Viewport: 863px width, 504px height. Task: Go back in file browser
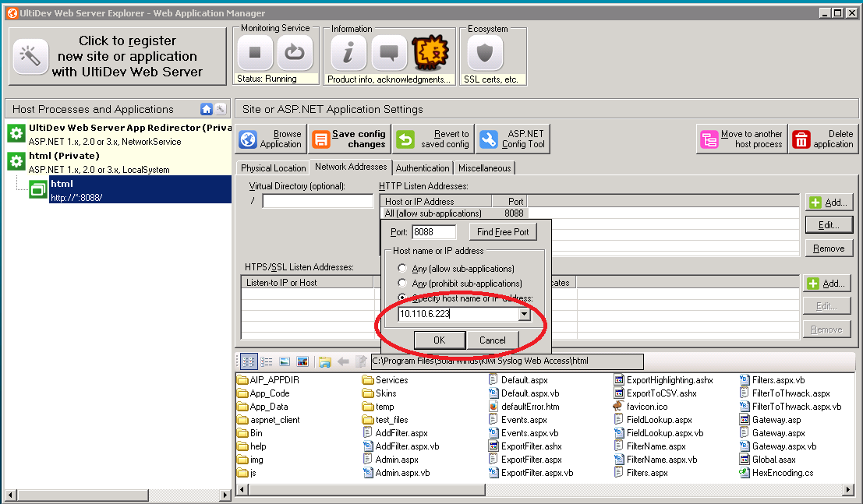tap(344, 361)
